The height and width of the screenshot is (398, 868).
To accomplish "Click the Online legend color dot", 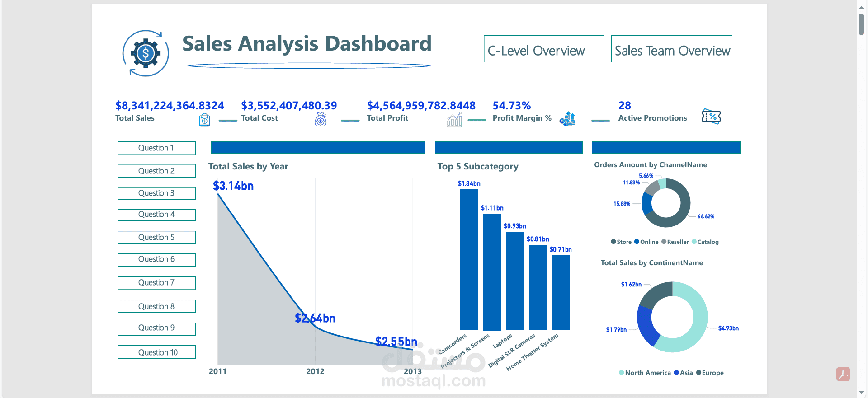I will (x=637, y=242).
